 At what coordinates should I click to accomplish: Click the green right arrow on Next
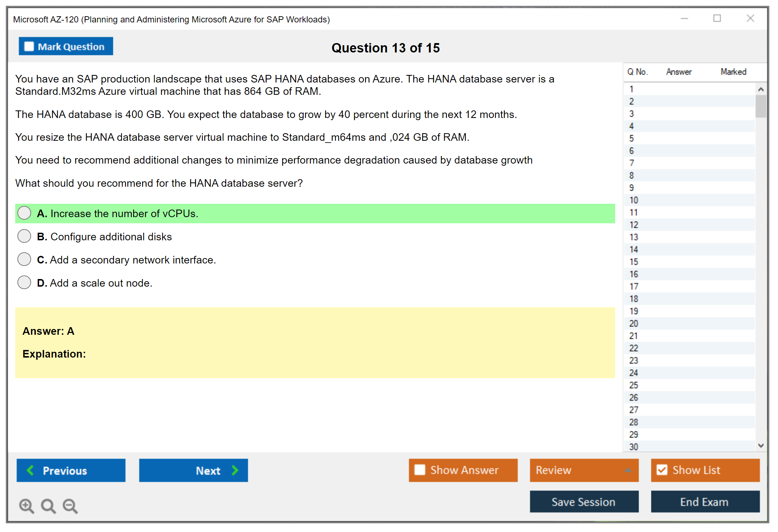[x=235, y=470]
